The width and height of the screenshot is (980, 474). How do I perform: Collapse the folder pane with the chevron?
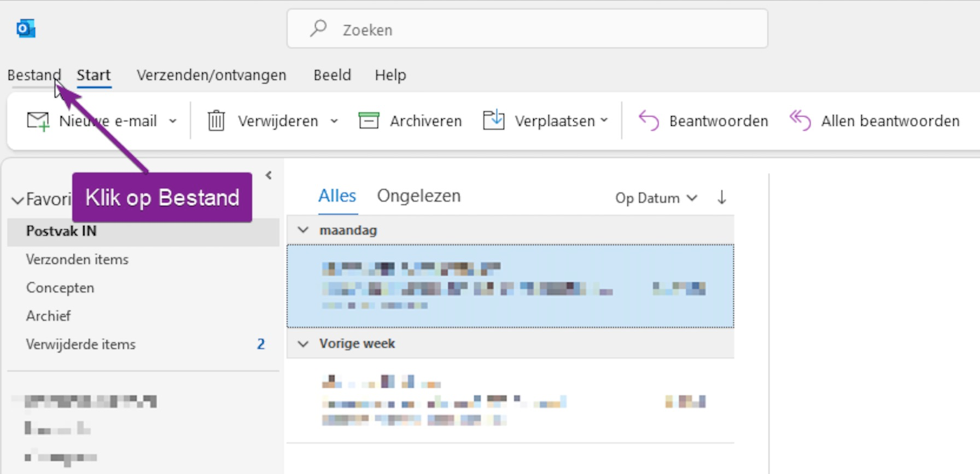tap(269, 175)
